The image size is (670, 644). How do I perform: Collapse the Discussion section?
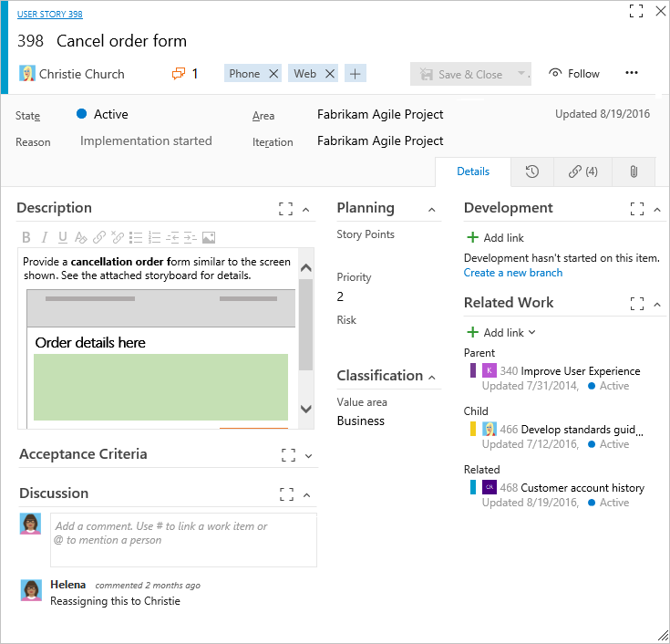307,495
